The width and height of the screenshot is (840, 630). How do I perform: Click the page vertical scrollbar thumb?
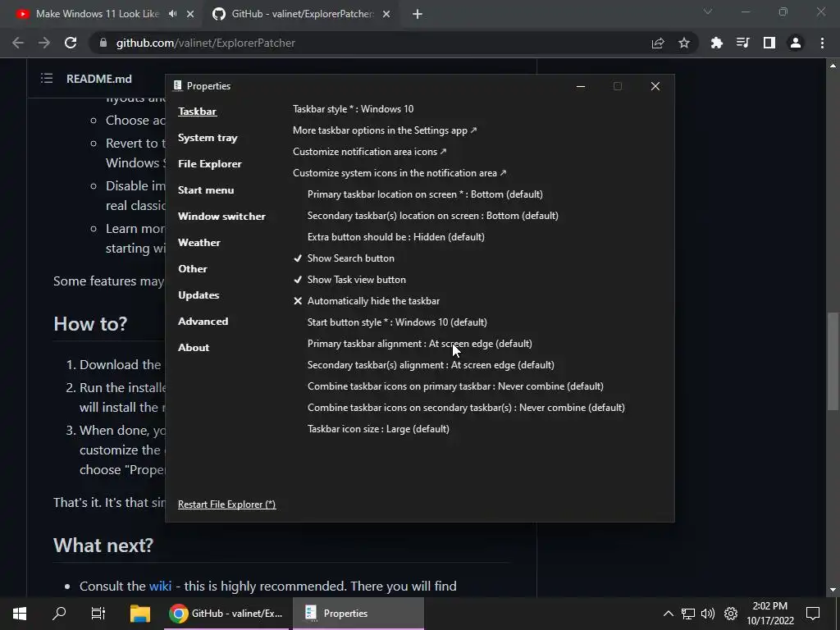pyautogui.click(x=833, y=362)
